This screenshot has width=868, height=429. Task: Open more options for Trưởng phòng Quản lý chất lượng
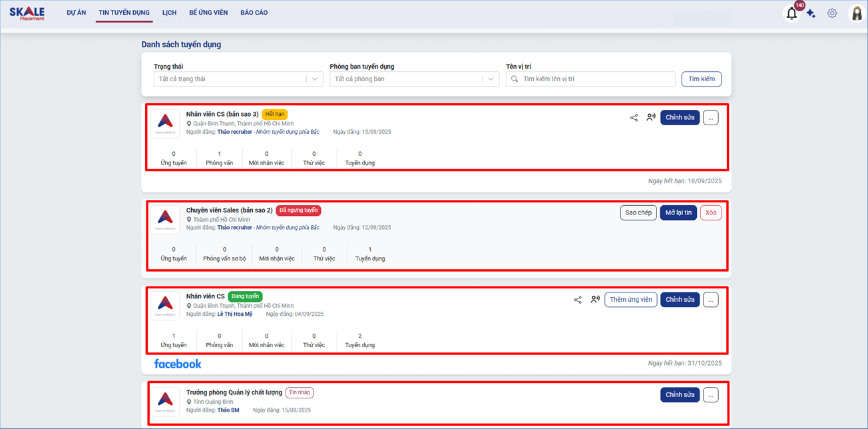(x=710, y=395)
